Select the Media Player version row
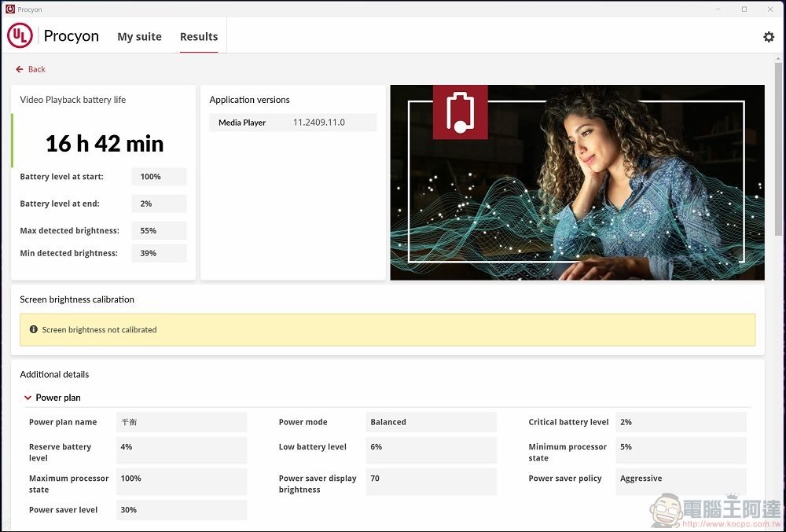The height and width of the screenshot is (532, 786). coord(292,123)
